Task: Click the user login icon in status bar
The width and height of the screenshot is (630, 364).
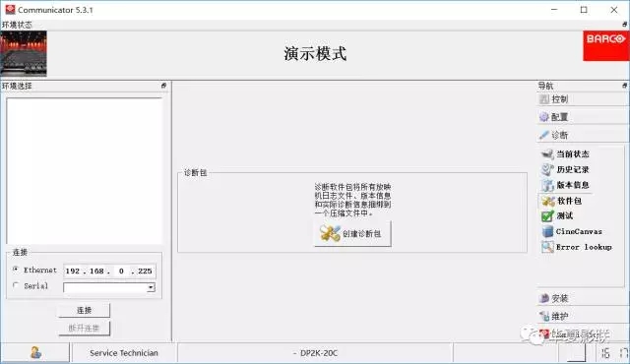Action: coord(35,353)
